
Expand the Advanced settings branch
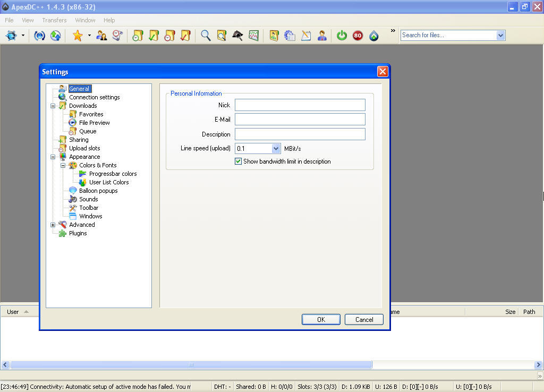pyautogui.click(x=53, y=225)
